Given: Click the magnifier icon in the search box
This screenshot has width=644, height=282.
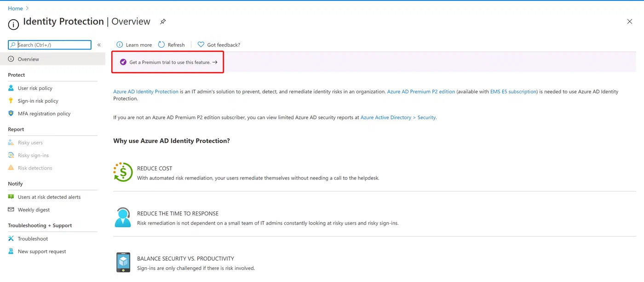Looking at the screenshot, I should 13,45.
